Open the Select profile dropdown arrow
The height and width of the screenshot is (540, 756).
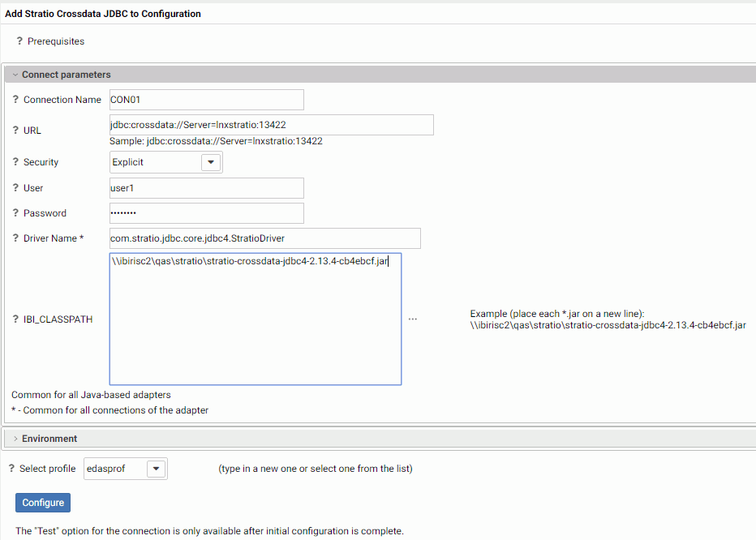click(x=157, y=469)
